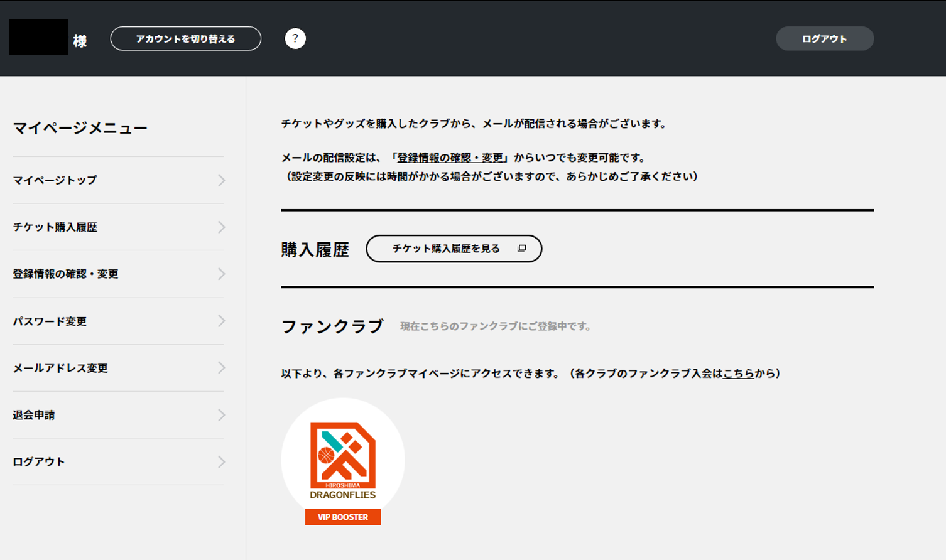
Task: Click the 購入履歴 heading
Action: (x=315, y=250)
